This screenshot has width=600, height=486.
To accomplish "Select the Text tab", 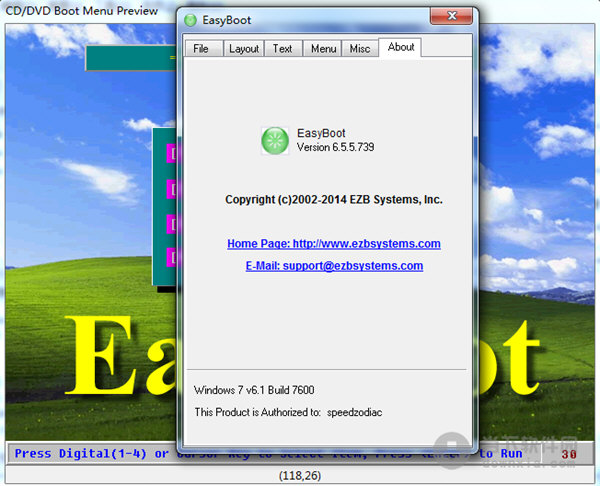I will 283,48.
